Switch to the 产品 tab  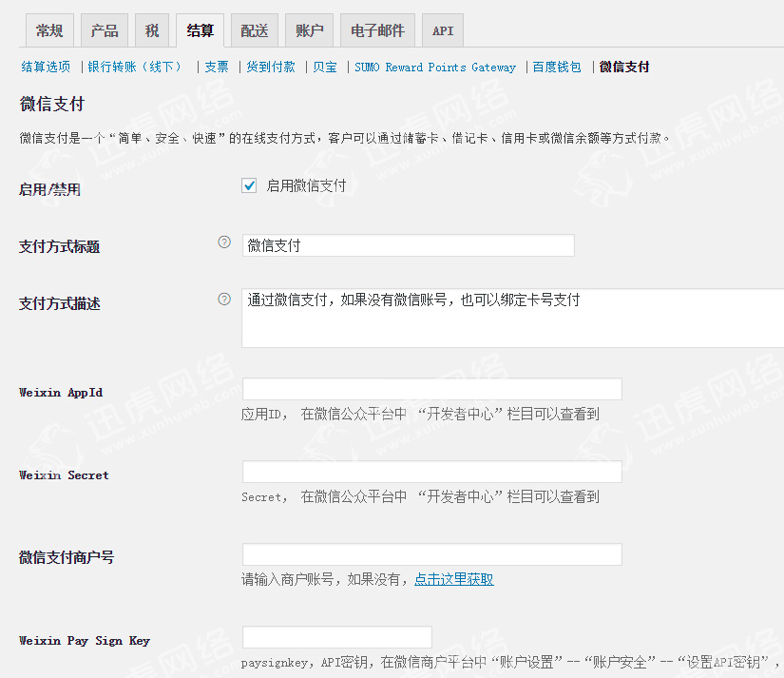pos(105,30)
